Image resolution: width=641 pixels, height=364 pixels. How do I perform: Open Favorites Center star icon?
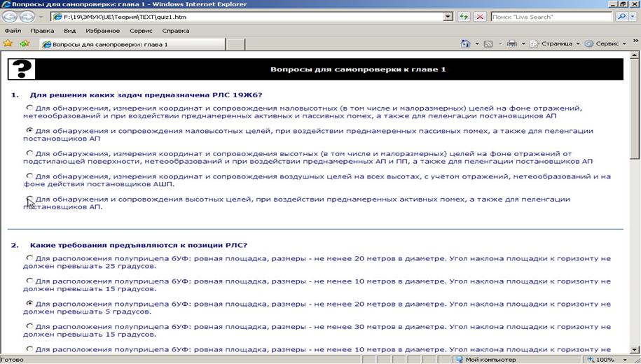pos(8,44)
